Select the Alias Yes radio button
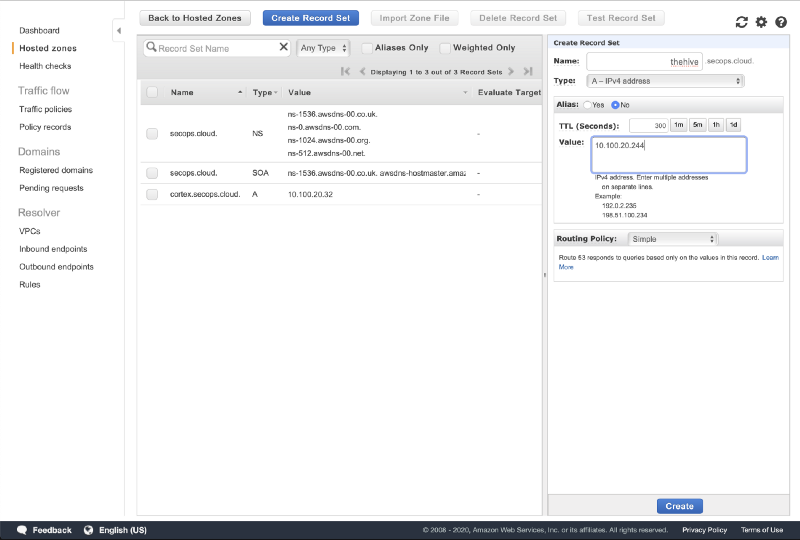The height and width of the screenshot is (540, 800). point(588,105)
